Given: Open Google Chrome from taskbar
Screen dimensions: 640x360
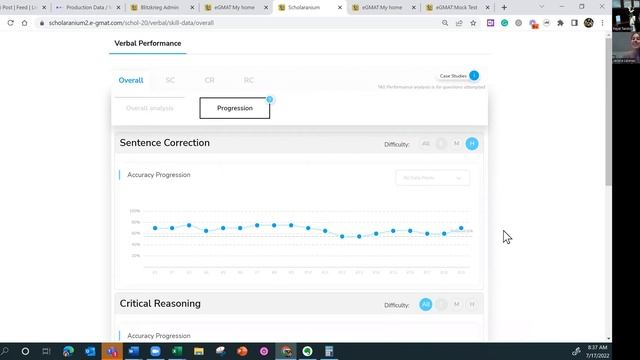Looking at the screenshot, I should point(286,351).
